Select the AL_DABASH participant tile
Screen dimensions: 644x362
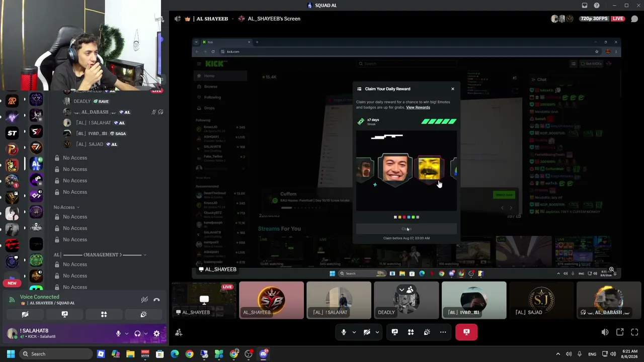tap(608, 300)
